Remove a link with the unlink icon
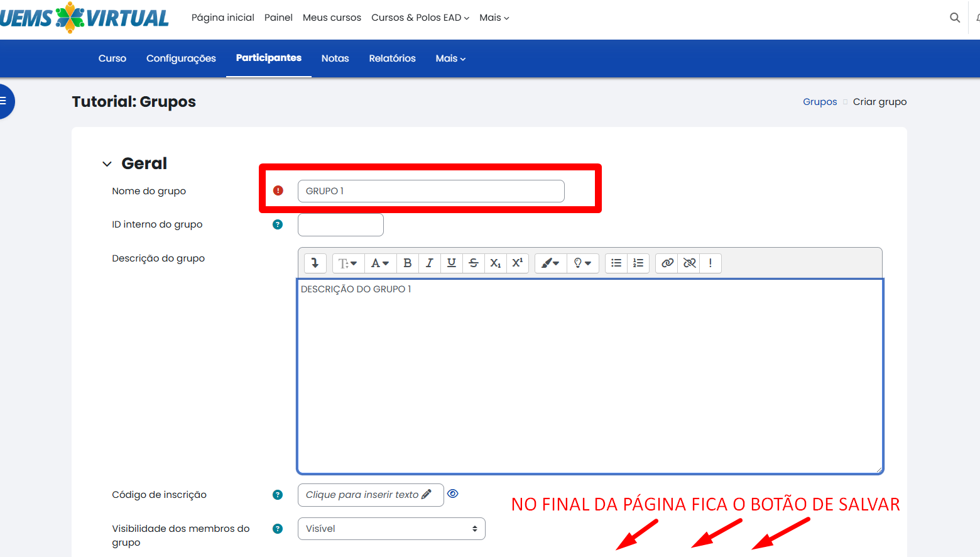 click(689, 263)
